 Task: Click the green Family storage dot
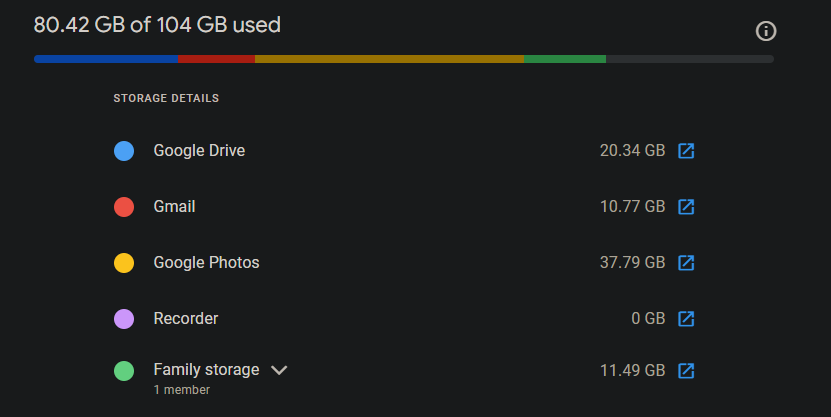[x=124, y=370]
